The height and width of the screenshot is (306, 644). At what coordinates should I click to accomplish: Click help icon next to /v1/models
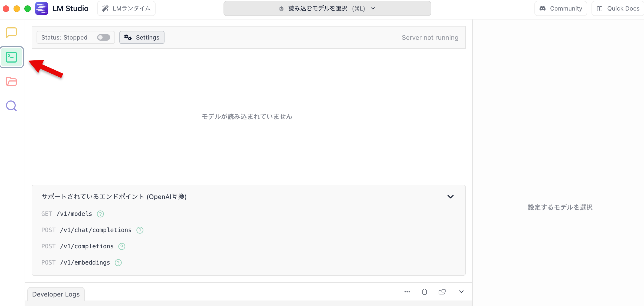[x=100, y=214]
